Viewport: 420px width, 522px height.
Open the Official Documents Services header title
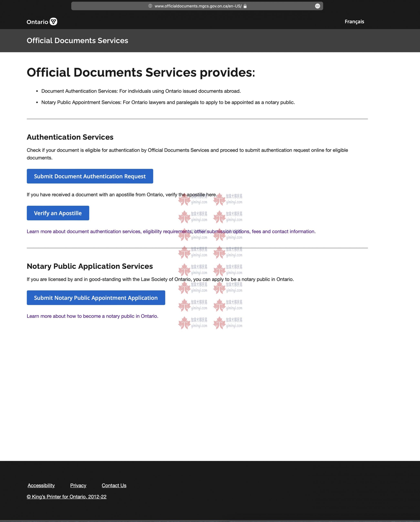(77, 40)
